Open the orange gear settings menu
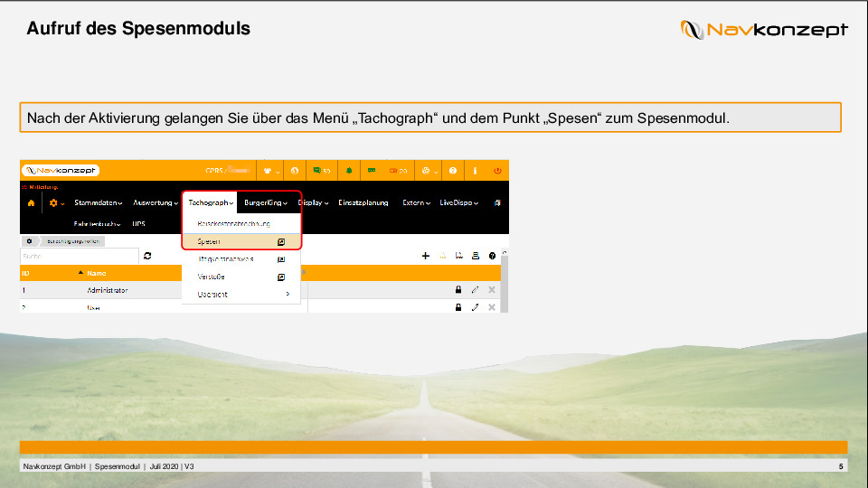Screen dimensions: 868x488 56,203
